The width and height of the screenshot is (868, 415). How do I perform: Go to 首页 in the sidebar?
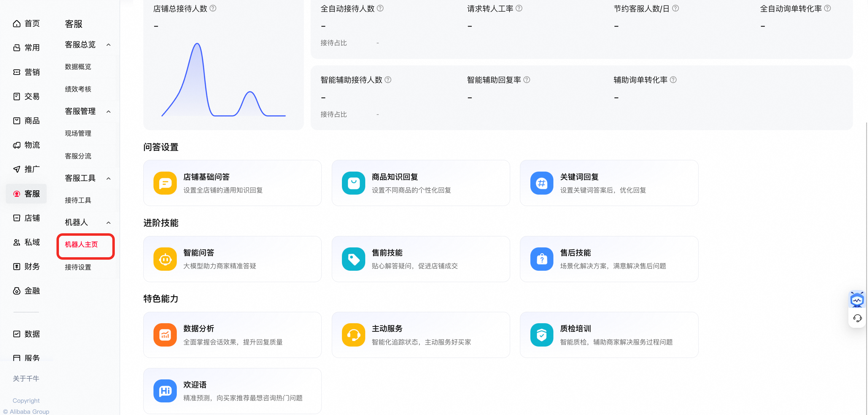click(x=26, y=24)
